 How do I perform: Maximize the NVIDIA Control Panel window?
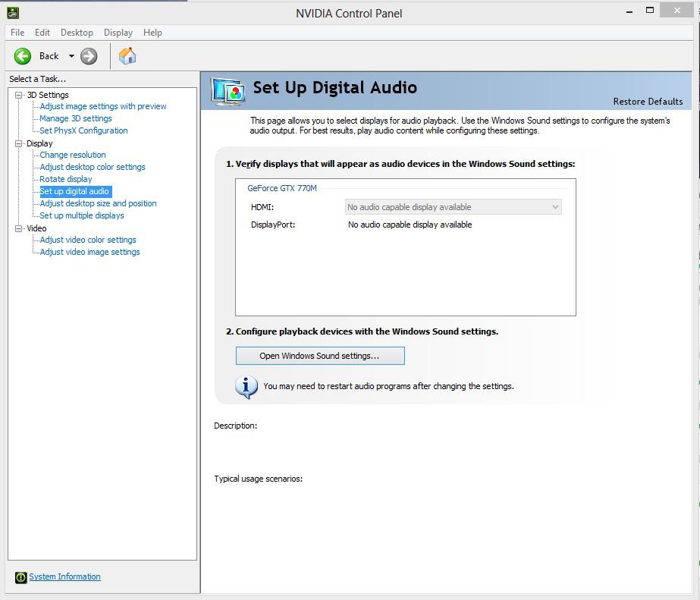coord(650,11)
